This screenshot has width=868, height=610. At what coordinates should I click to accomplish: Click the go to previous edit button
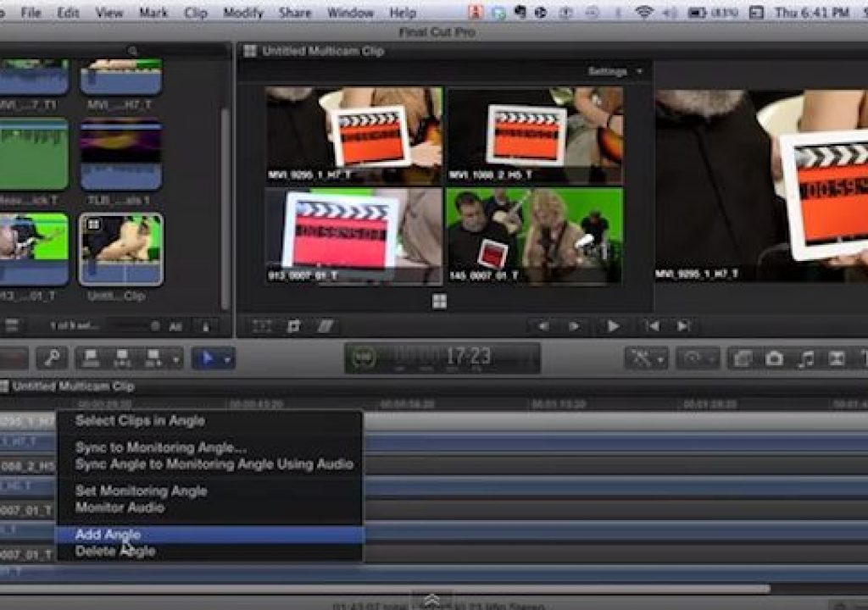[x=653, y=326]
